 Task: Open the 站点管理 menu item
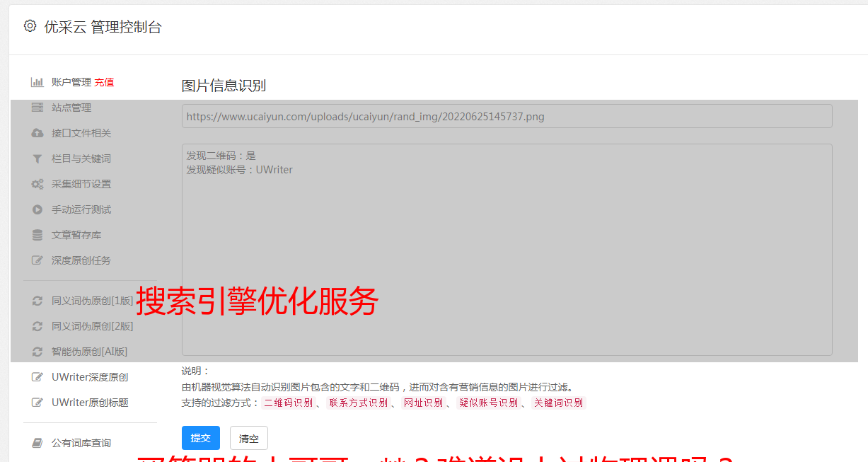71,108
